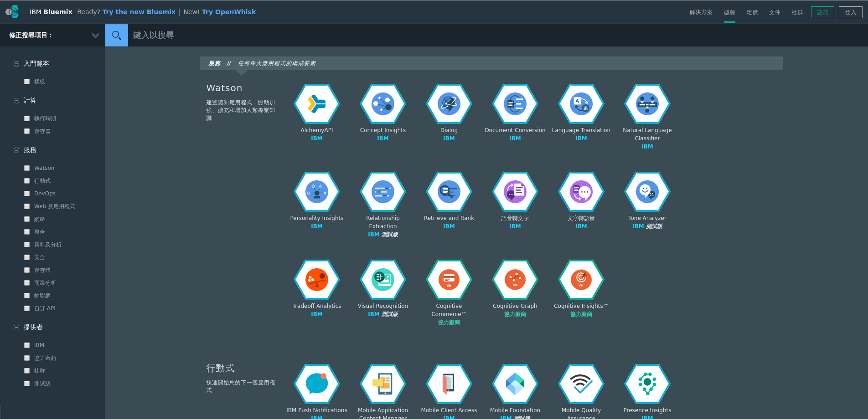Check the 樣板 filter checkbox
This screenshot has width=868, height=419.
pos(27,82)
